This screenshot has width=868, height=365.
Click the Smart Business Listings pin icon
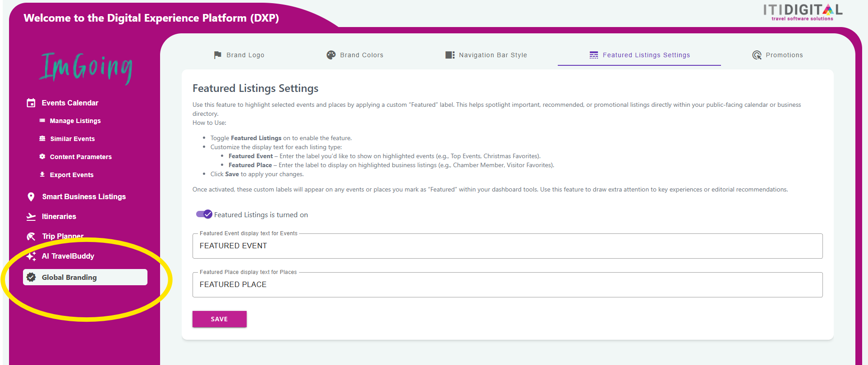coord(31,197)
